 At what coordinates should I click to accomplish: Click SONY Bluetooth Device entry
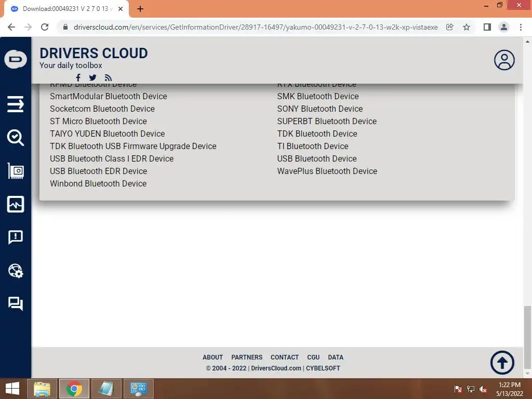[x=320, y=109]
